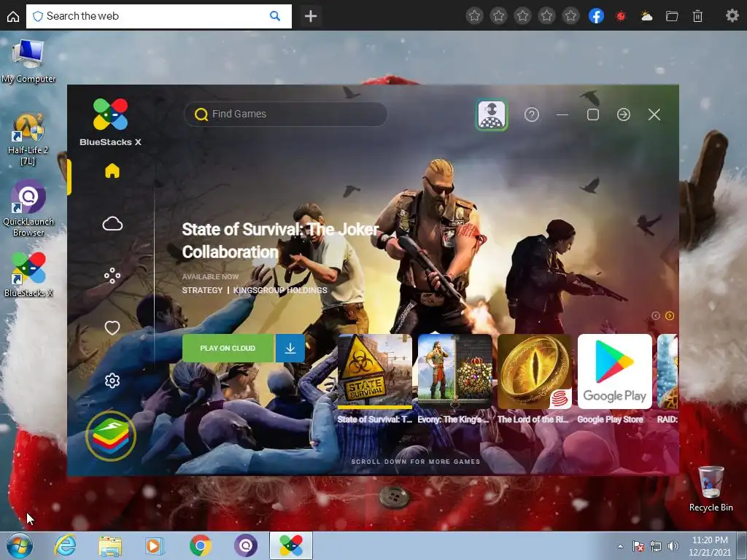
Task: Open File Explorer from the taskbar
Action: (x=110, y=545)
